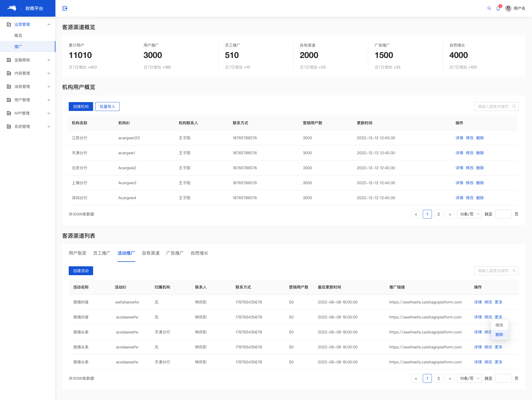Click 修改 for 天津分行
Viewport: 532px width, 400px height.
(x=470, y=153)
